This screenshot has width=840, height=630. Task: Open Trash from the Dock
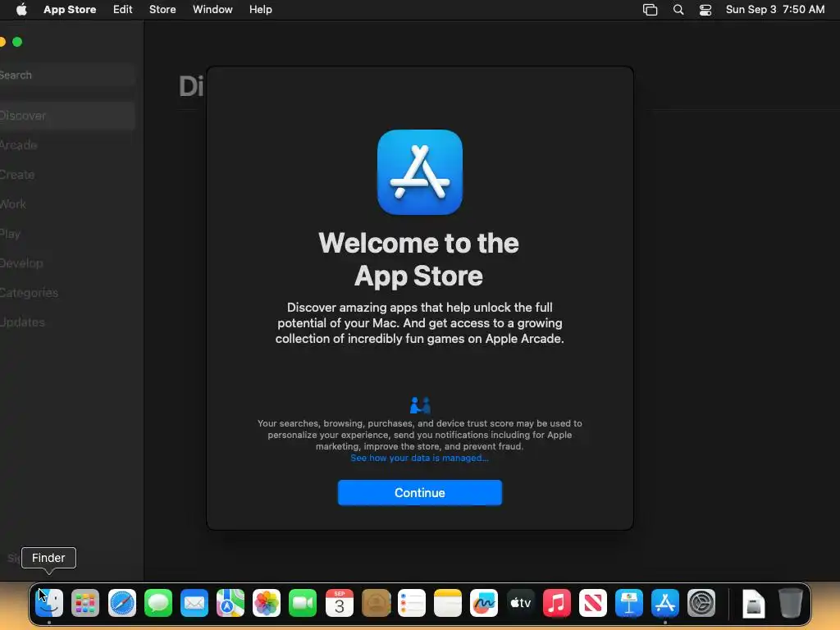(x=790, y=603)
